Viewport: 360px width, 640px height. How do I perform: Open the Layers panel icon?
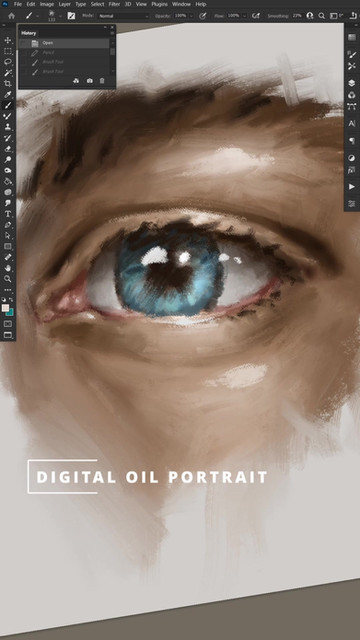351,83
